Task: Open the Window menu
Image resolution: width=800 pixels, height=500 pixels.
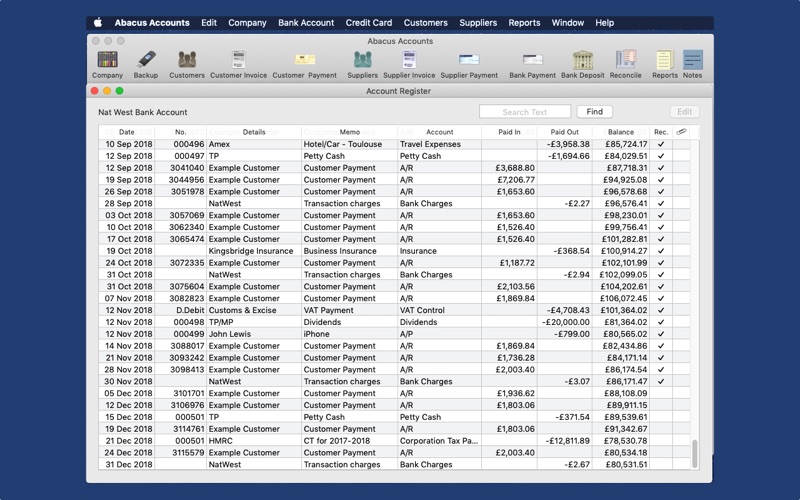Action: (567, 22)
